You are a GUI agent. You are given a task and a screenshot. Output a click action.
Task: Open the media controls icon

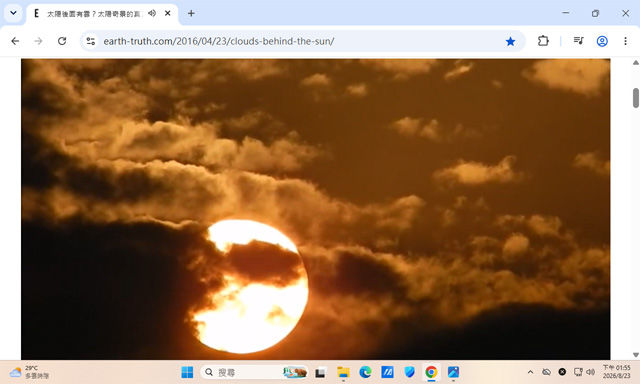coord(578,41)
